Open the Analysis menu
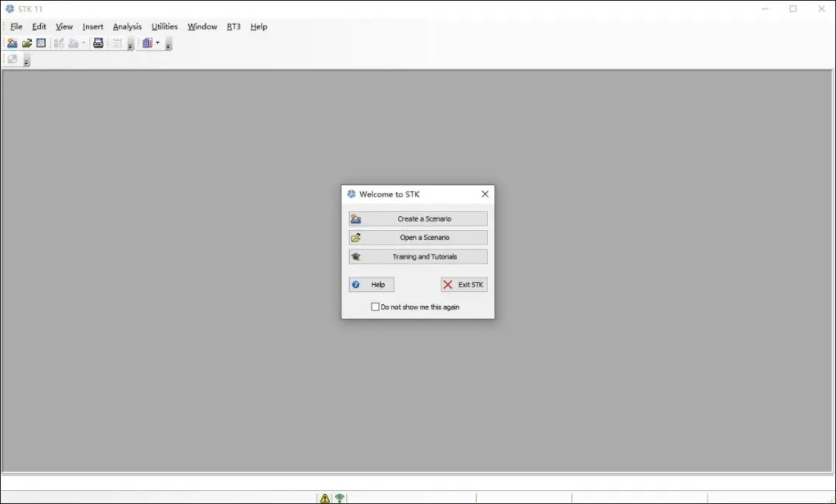 [127, 26]
